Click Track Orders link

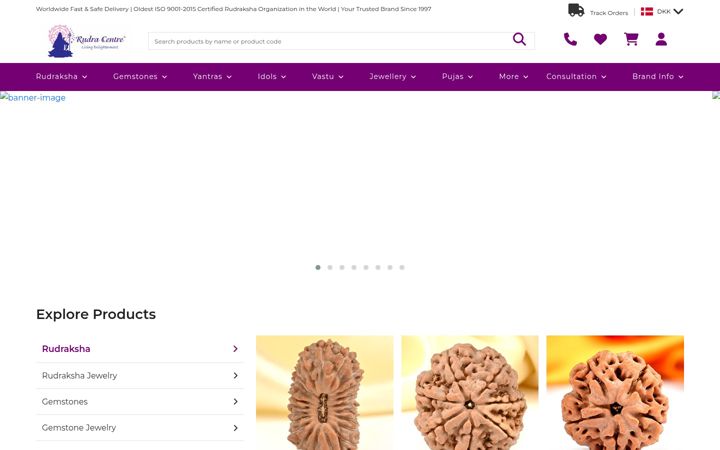coord(609,13)
